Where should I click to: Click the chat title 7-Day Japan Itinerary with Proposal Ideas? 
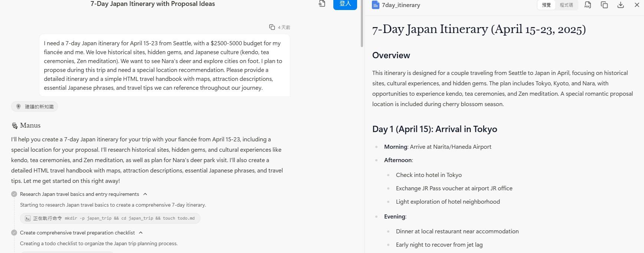(153, 4)
